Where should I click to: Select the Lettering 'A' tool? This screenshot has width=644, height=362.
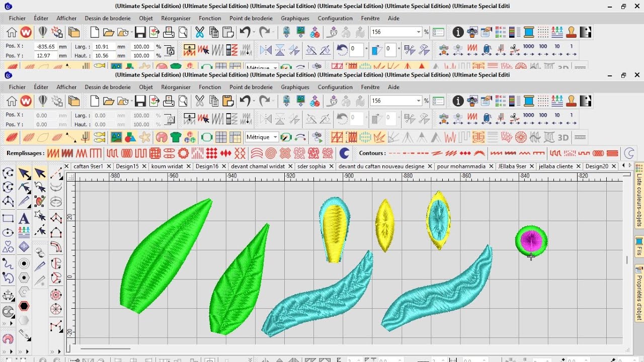coord(24,219)
